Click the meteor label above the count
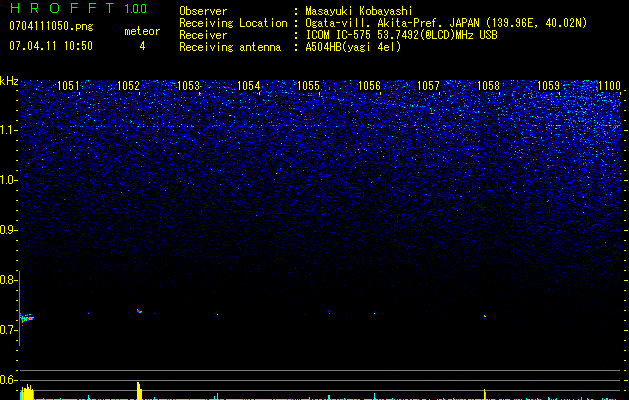Image resolution: width=629 pixels, height=400 pixels. pyautogui.click(x=142, y=31)
